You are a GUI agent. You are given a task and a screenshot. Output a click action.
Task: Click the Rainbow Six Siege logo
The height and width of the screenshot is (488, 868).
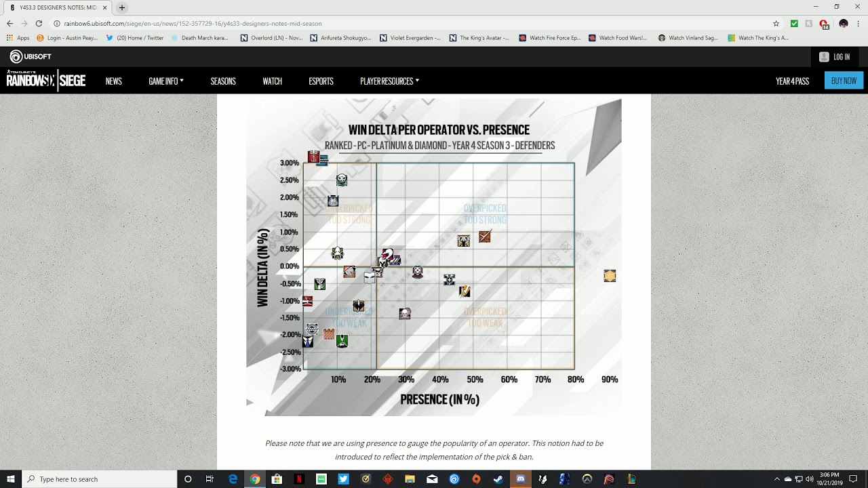(x=46, y=81)
